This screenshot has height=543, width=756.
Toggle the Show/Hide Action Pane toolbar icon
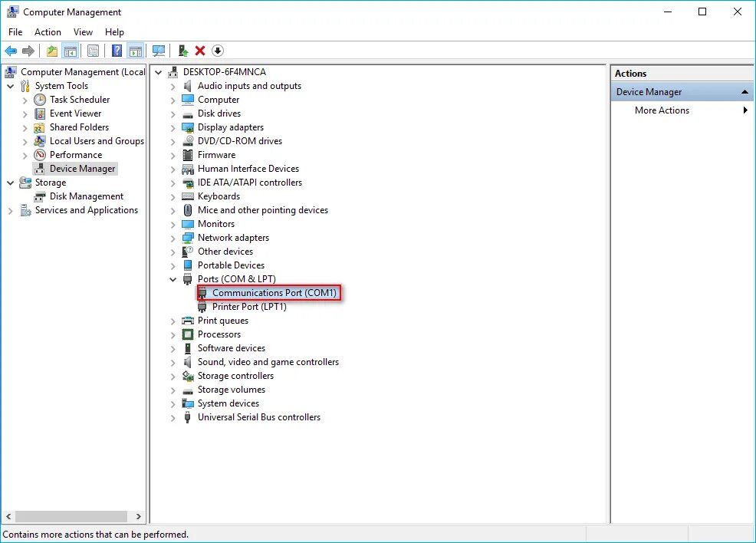pyautogui.click(x=136, y=51)
